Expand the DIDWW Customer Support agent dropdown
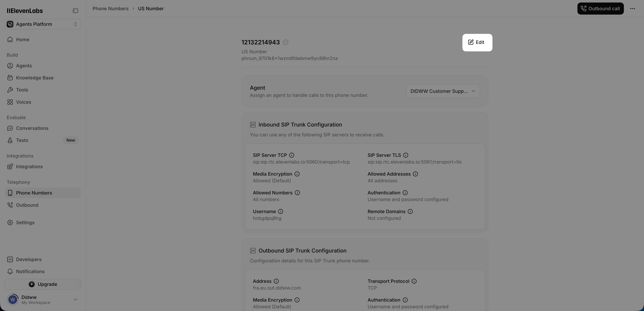This screenshot has height=311, width=644. pos(443,91)
